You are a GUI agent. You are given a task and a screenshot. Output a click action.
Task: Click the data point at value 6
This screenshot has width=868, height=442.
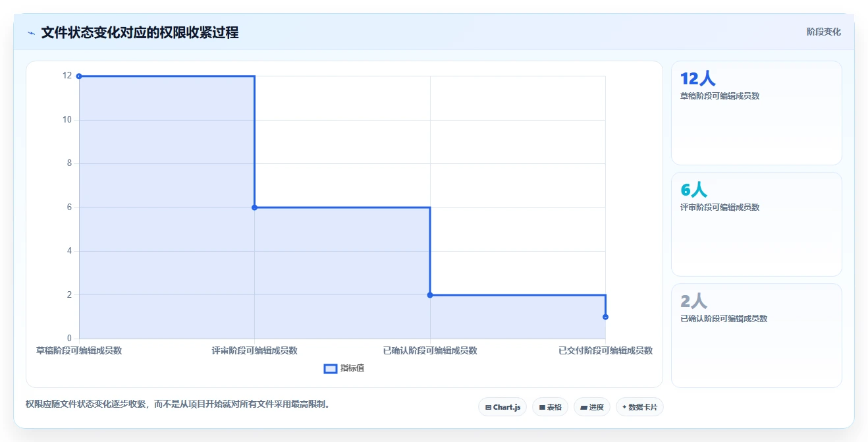tap(254, 207)
